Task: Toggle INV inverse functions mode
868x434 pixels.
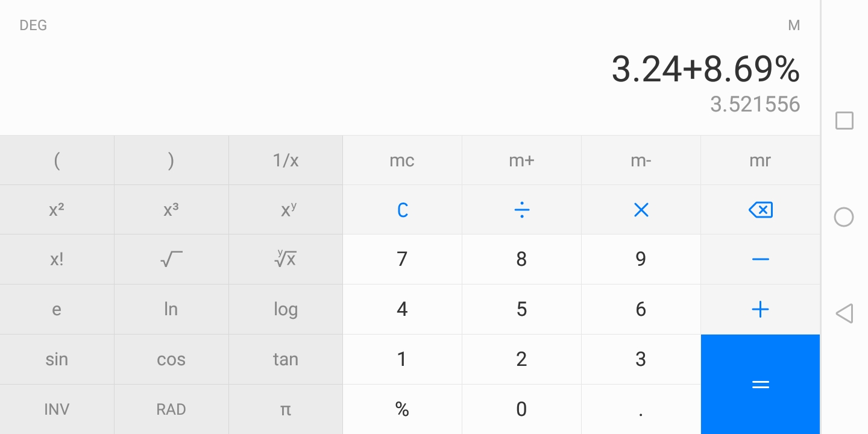Action: pyautogui.click(x=57, y=409)
